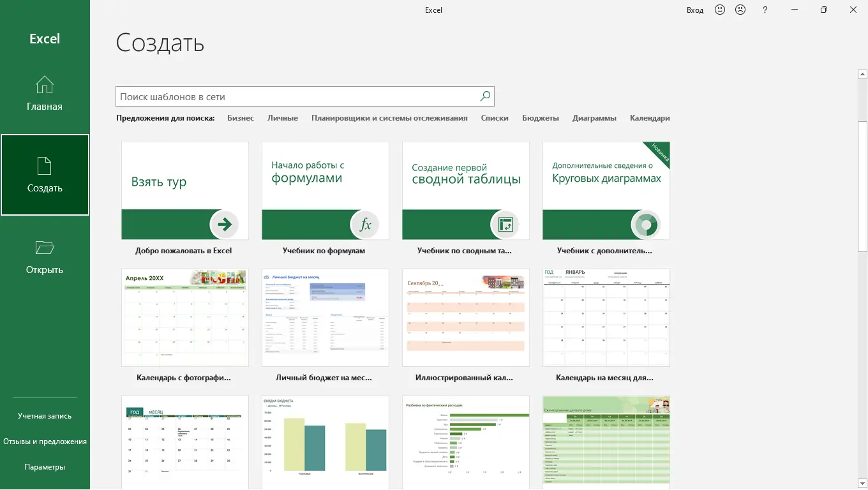Select the Разбивка по фактическим расходам template

coord(466,442)
